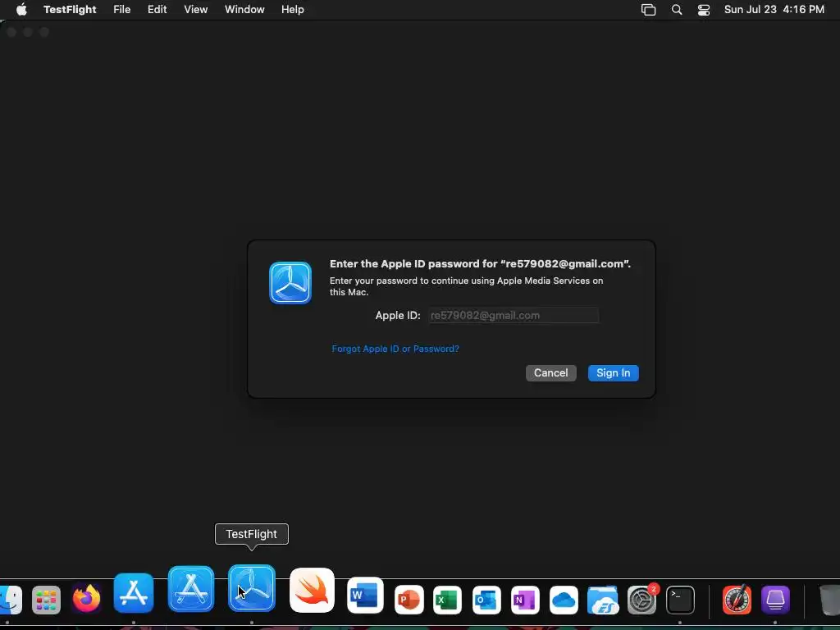Launch Microsoft Word from the Dock
Viewport: 840px width, 630px height.
click(x=365, y=596)
